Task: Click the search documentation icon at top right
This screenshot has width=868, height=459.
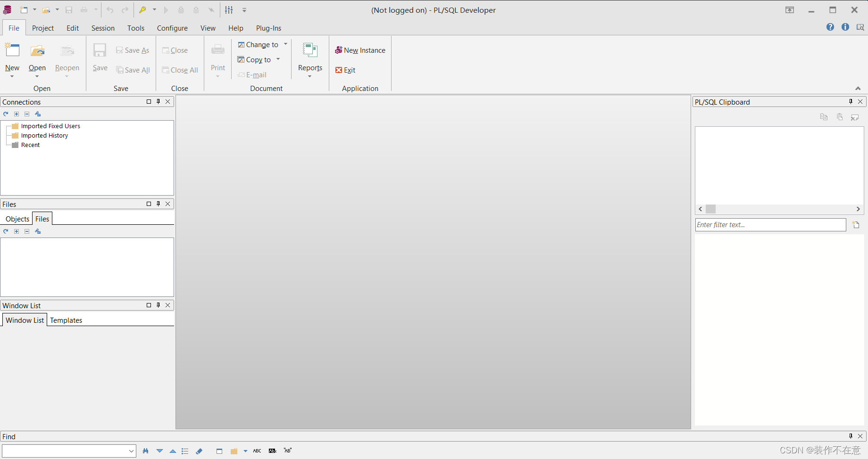Action: click(x=860, y=27)
